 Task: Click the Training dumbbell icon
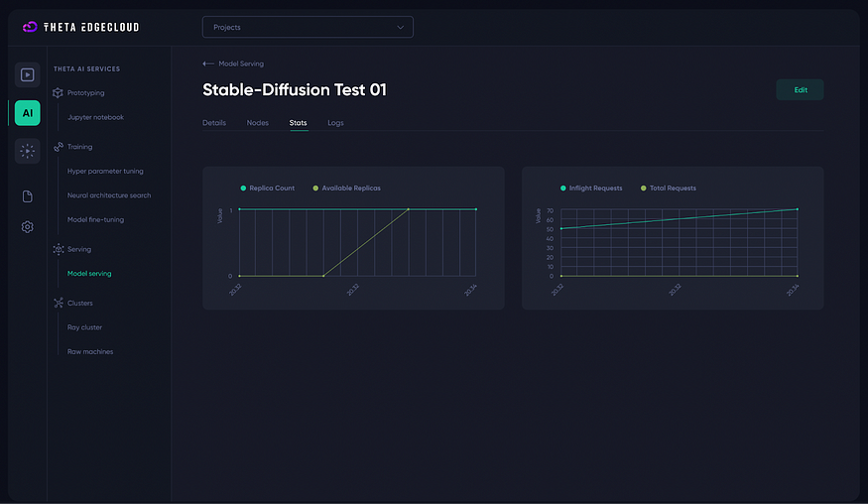coord(59,147)
